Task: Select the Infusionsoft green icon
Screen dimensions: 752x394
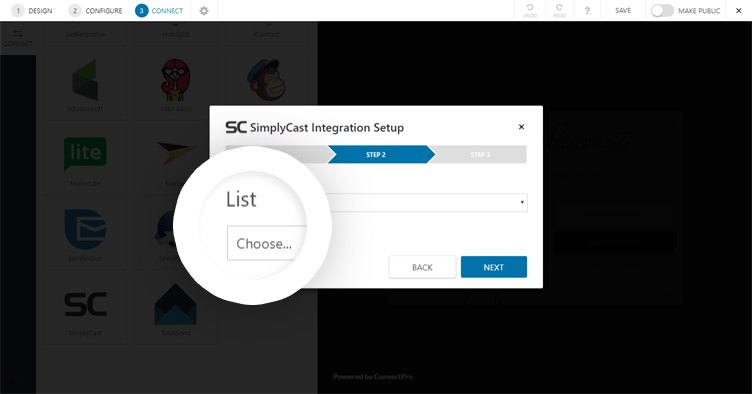Action: click(85, 80)
